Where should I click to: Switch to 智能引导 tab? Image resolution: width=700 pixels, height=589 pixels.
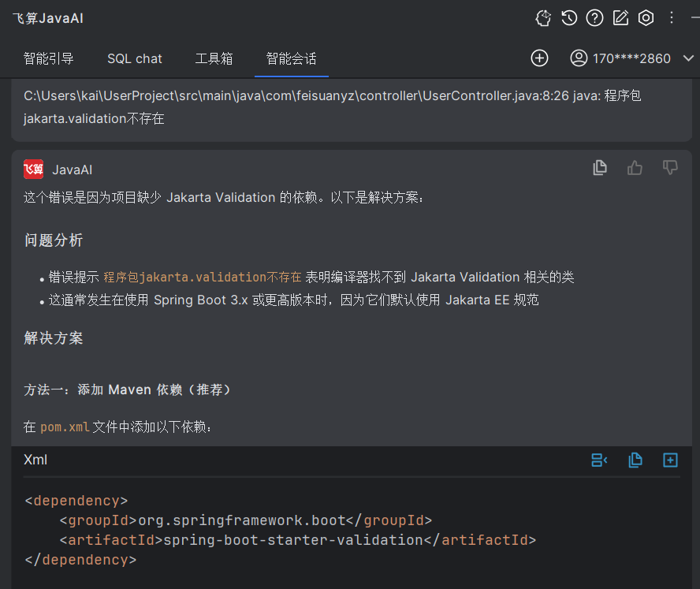pos(49,58)
